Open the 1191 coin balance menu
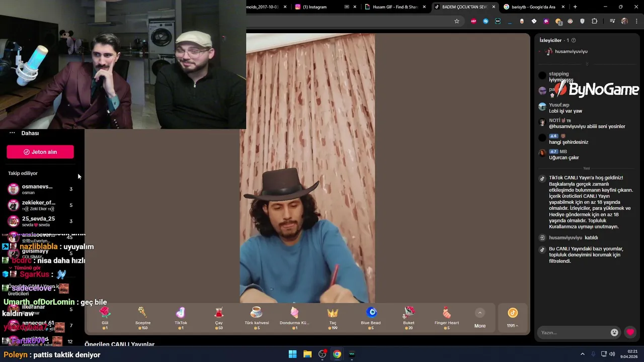This screenshot has width=644, height=362. point(513,318)
